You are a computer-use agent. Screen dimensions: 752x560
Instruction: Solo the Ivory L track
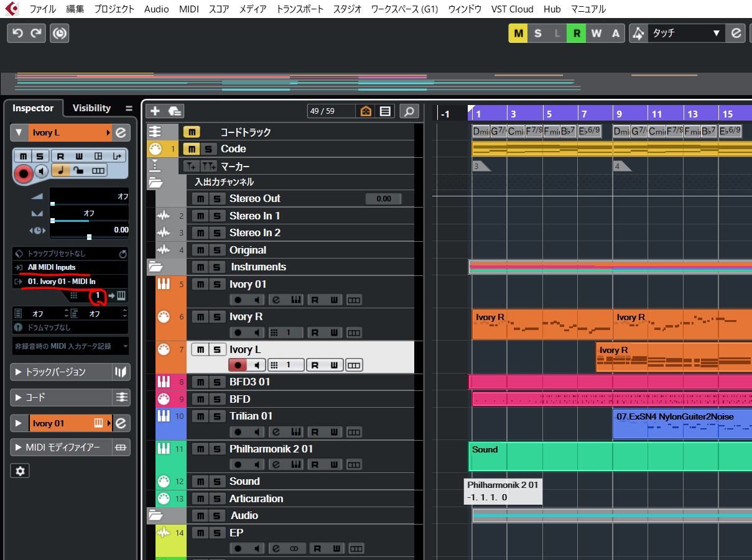216,349
